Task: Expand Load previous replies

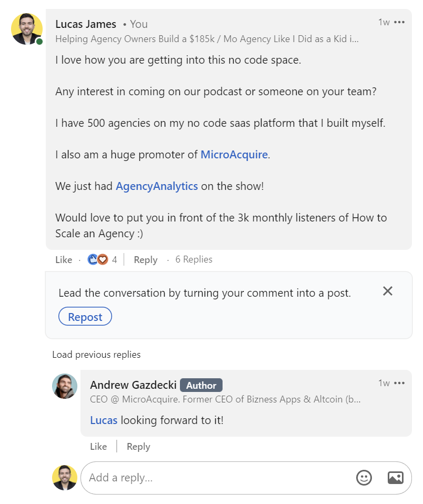Action: (96, 355)
